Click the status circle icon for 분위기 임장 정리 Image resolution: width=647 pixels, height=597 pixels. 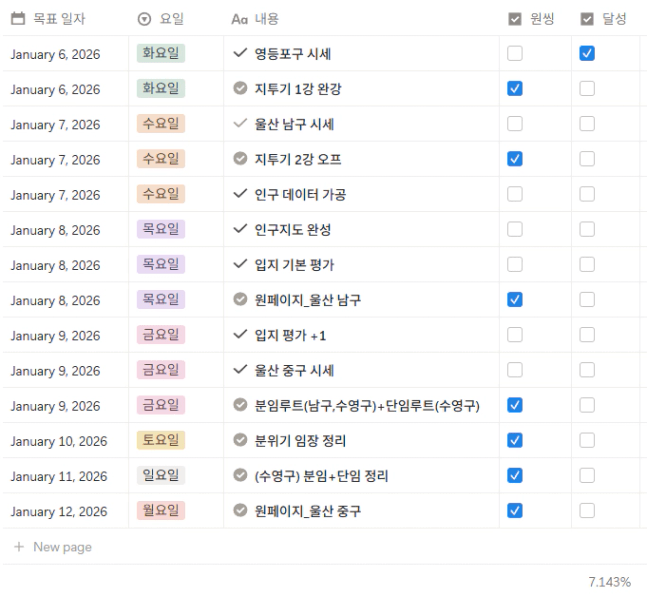click(x=240, y=440)
